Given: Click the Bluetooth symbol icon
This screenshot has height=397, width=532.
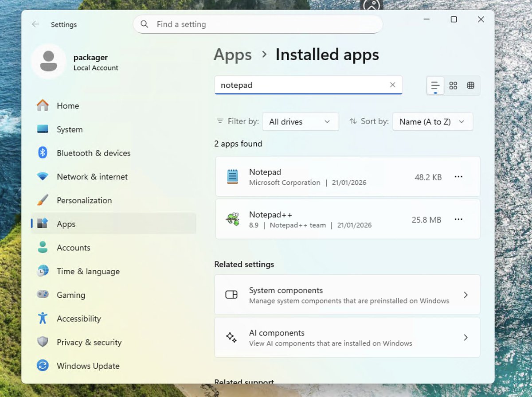Looking at the screenshot, I should [x=43, y=153].
